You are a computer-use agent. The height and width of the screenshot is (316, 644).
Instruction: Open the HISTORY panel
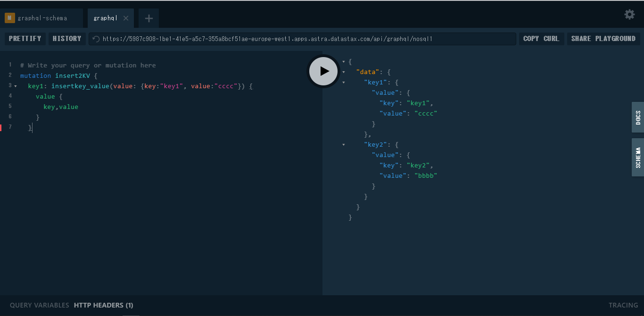pos(67,39)
